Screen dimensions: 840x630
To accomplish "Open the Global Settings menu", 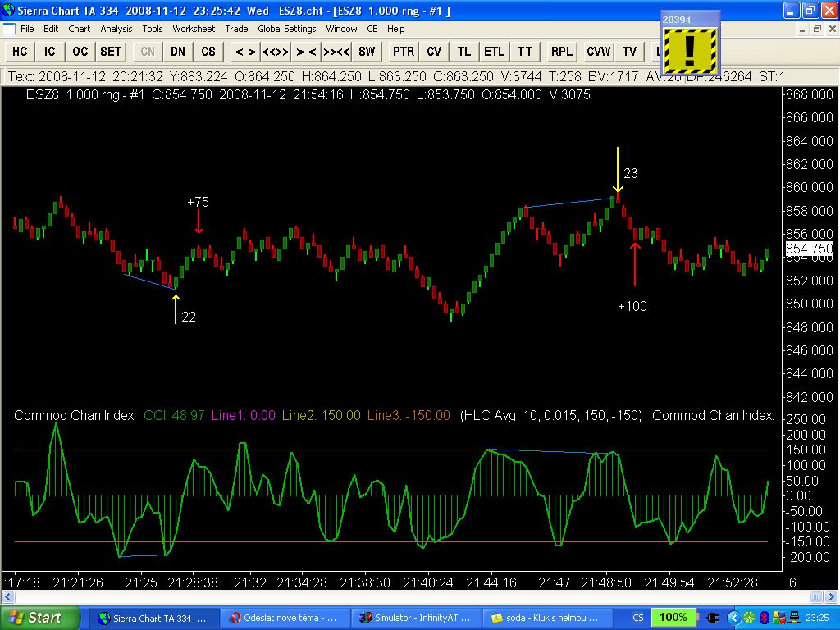I will click(x=286, y=29).
